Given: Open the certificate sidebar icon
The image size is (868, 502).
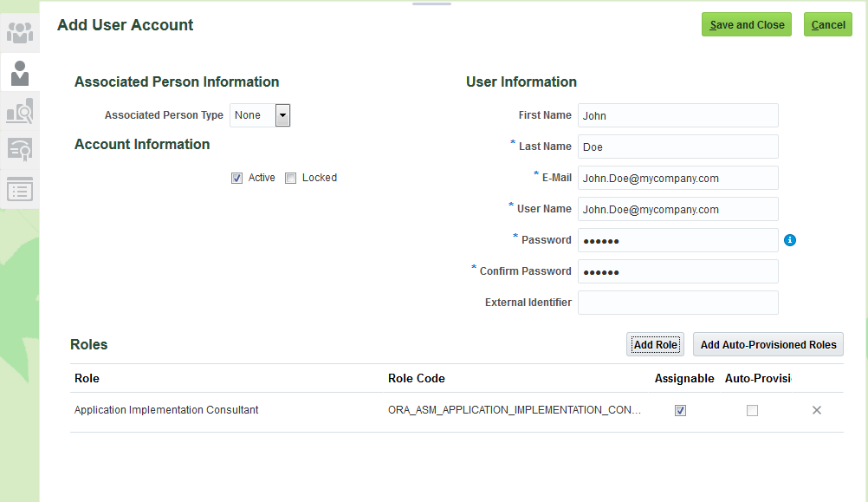Looking at the screenshot, I should [x=19, y=150].
